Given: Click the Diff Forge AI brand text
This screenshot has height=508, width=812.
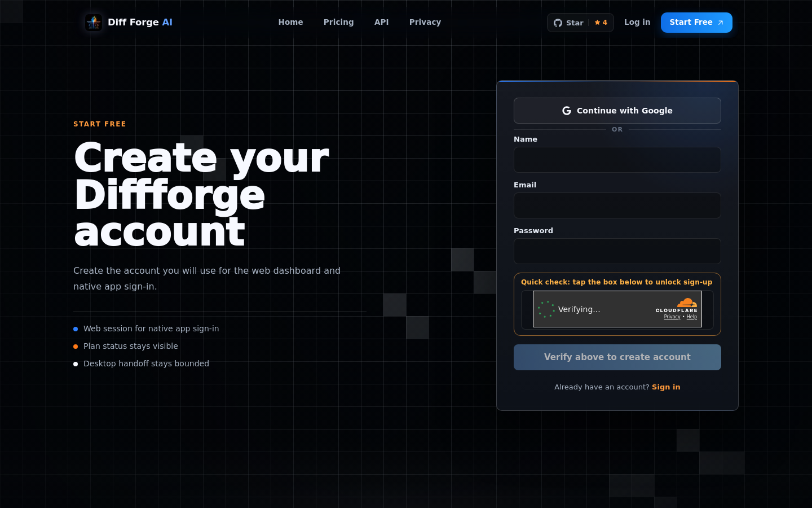Looking at the screenshot, I should [x=140, y=22].
